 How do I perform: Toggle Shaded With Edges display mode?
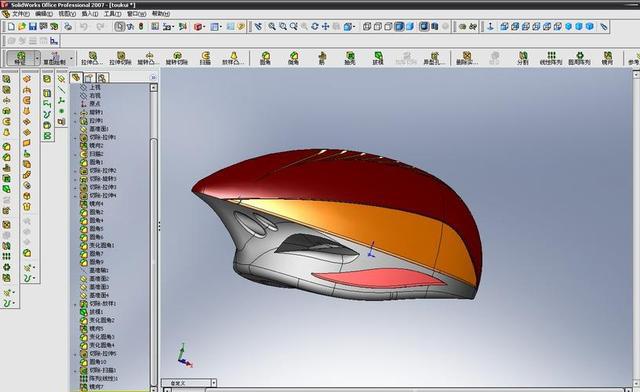[x=399, y=27]
